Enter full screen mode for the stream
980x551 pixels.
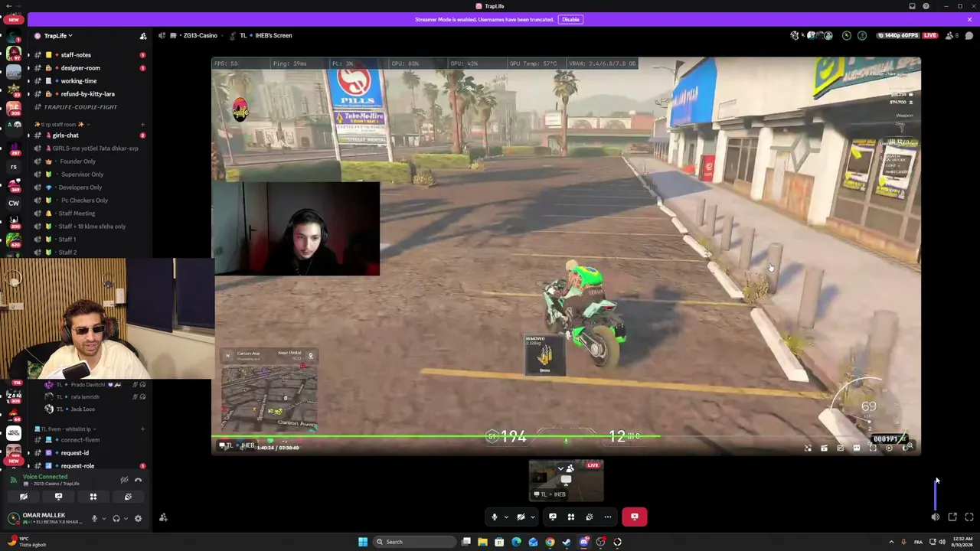point(969,517)
